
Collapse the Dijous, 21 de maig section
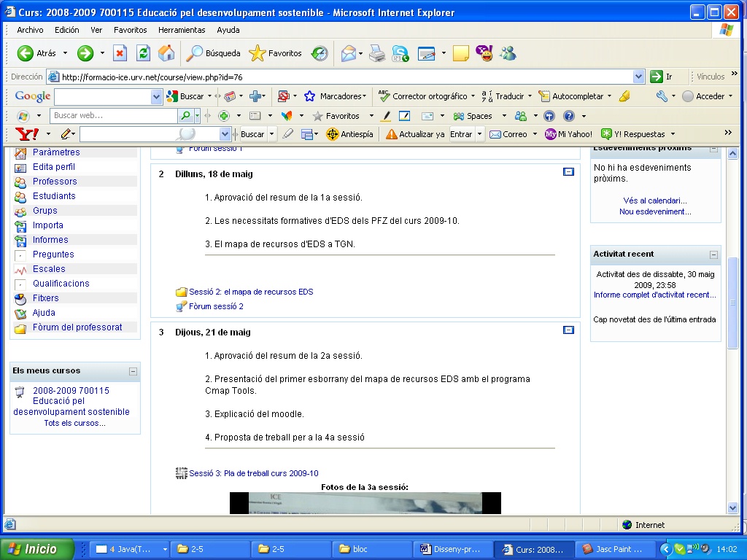(x=568, y=330)
